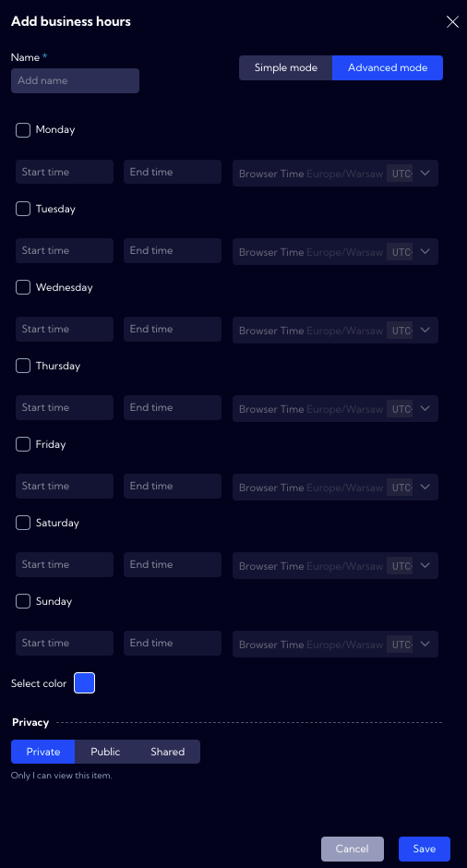This screenshot has height=868, width=467.
Task: Expand Friday's timezone selector chevron
Action: click(x=425, y=488)
